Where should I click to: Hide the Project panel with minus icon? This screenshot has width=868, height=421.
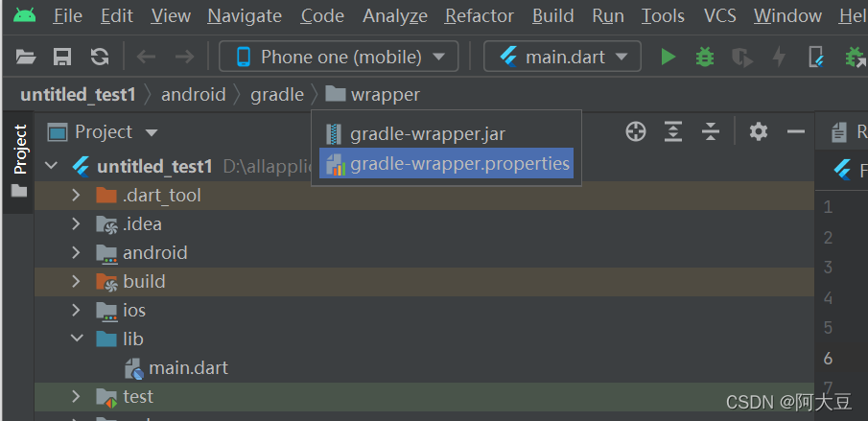(x=795, y=131)
